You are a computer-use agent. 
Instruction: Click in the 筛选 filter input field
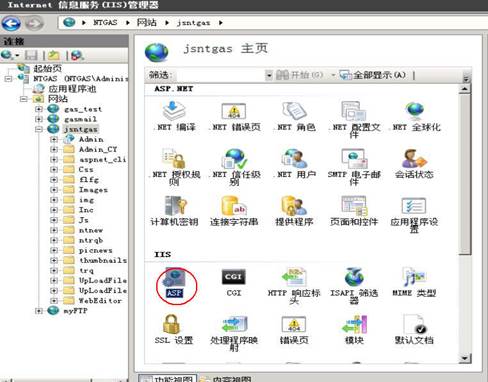click(219, 75)
